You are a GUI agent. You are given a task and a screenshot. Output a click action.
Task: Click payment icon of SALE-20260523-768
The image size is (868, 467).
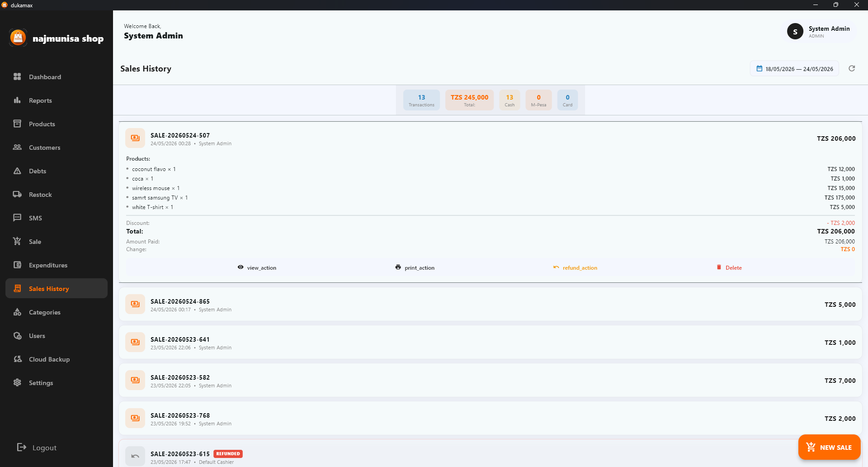pos(135,418)
